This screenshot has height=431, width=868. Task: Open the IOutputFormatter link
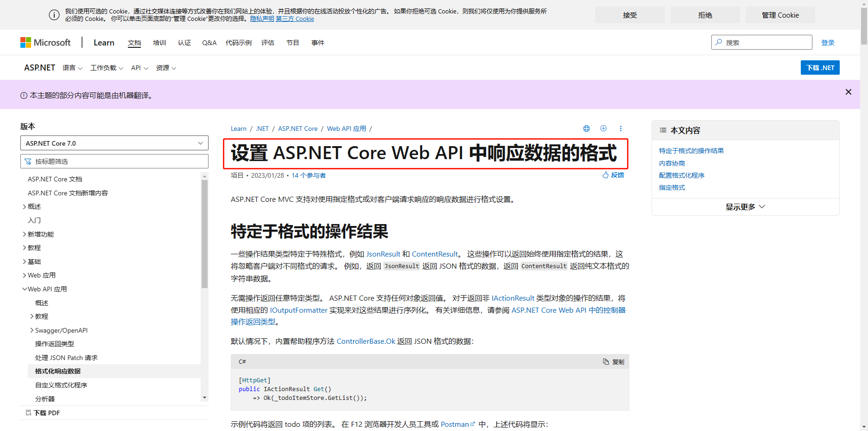(299, 310)
